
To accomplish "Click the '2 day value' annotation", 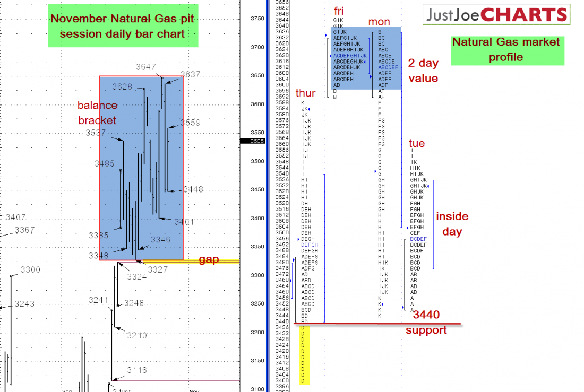I will tap(423, 71).
